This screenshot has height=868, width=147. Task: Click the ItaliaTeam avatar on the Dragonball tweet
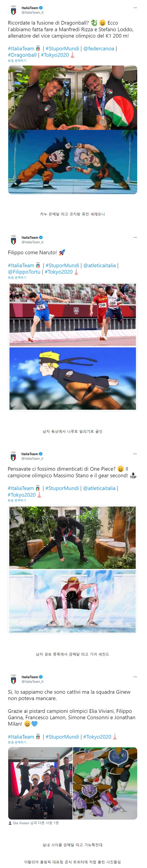[13, 10]
